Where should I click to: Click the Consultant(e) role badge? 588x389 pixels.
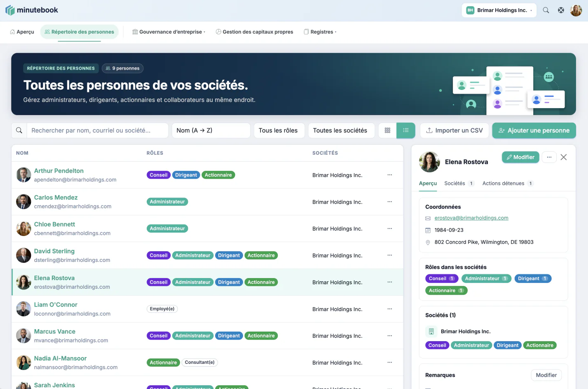(x=200, y=363)
